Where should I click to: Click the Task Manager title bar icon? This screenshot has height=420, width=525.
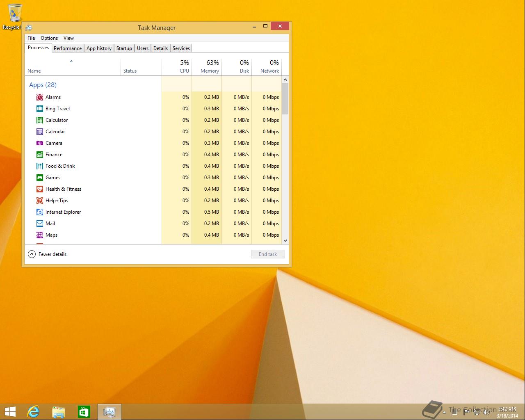[29, 28]
